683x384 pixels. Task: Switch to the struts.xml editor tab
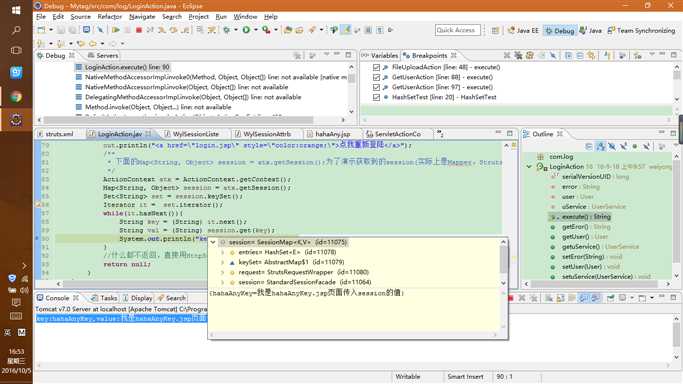click(55, 134)
